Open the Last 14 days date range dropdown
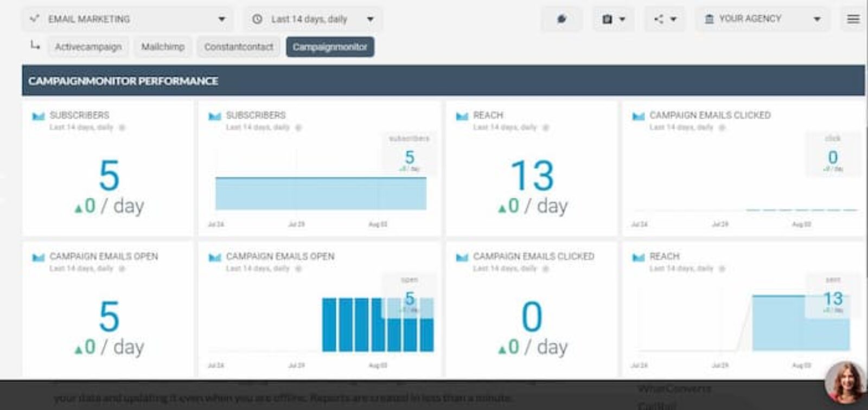Image resolution: width=868 pixels, height=410 pixels. click(x=313, y=19)
